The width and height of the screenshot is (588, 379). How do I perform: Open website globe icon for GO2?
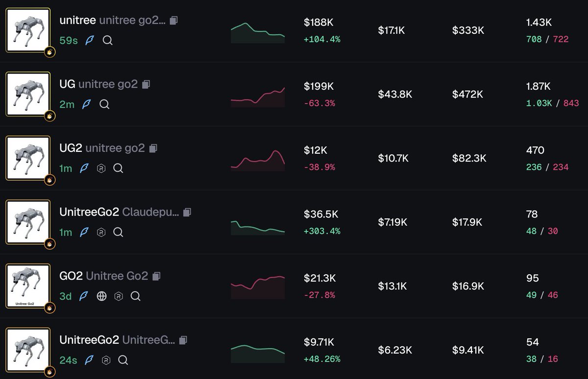coord(101,296)
